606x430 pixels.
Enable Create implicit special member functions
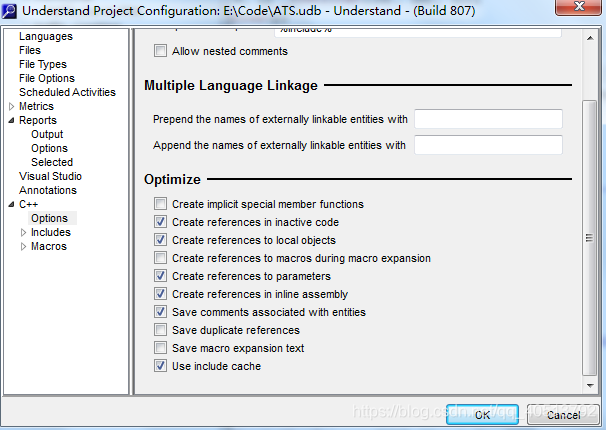pos(160,204)
